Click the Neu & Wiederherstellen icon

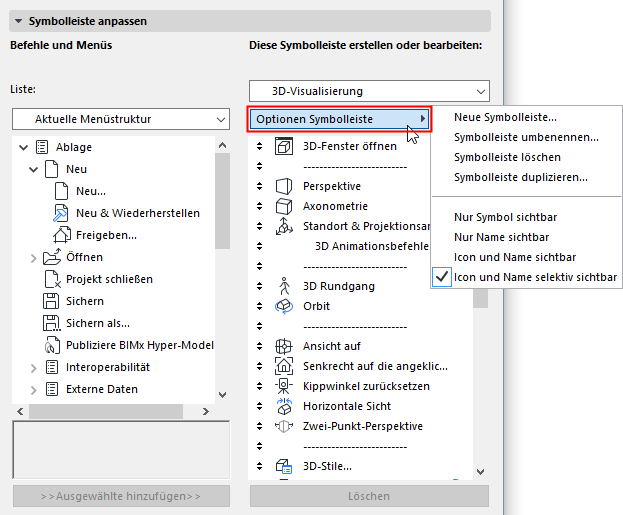[58, 213]
